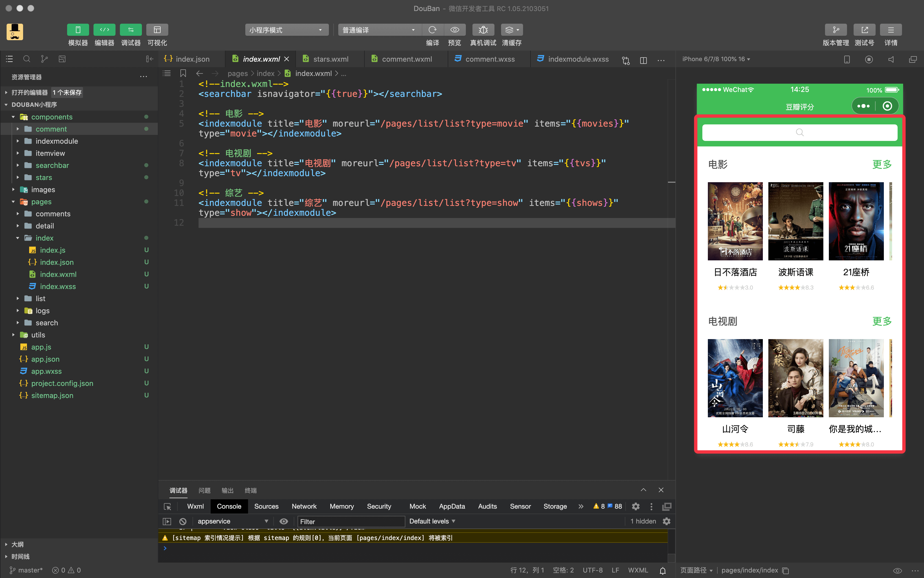Click the 波斯语课 movie poster
Screen dimensions: 924x578
(x=796, y=221)
